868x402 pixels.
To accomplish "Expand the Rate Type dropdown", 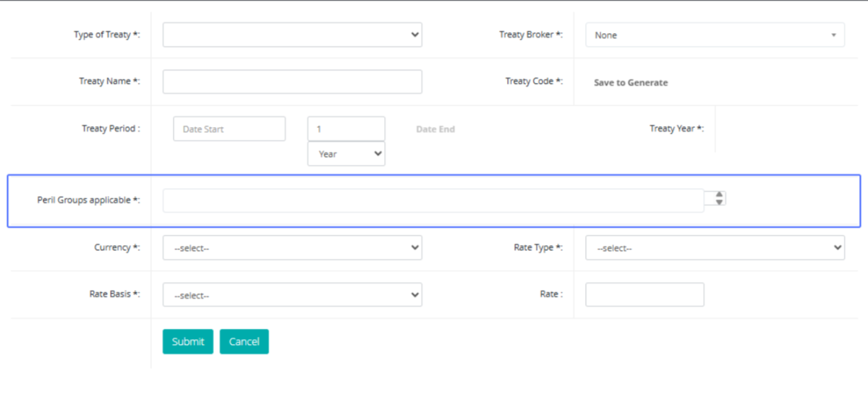I will (x=714, y=248).
